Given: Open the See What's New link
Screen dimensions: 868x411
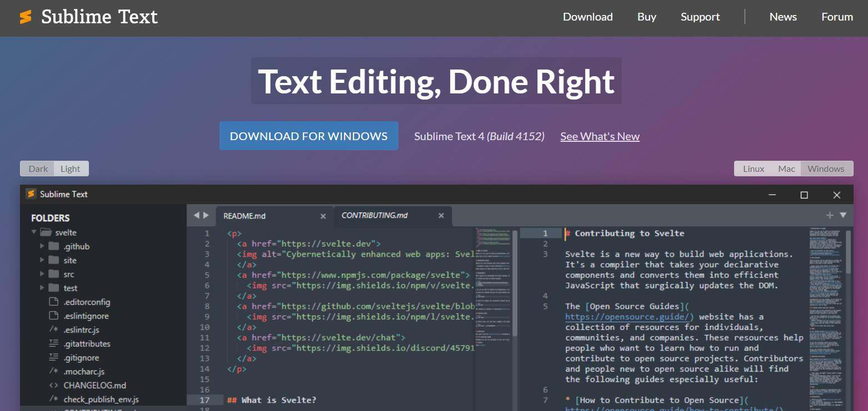Looking at the screenshot, I should (x=600, y=136).
